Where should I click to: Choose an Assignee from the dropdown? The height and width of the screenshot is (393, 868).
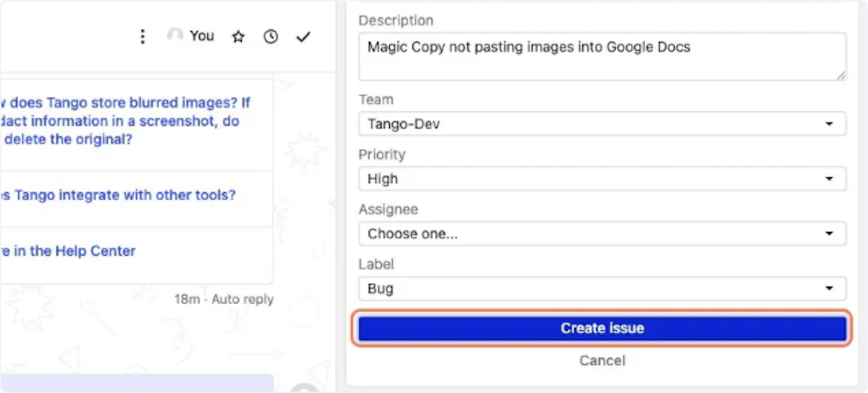click(603, 233)
